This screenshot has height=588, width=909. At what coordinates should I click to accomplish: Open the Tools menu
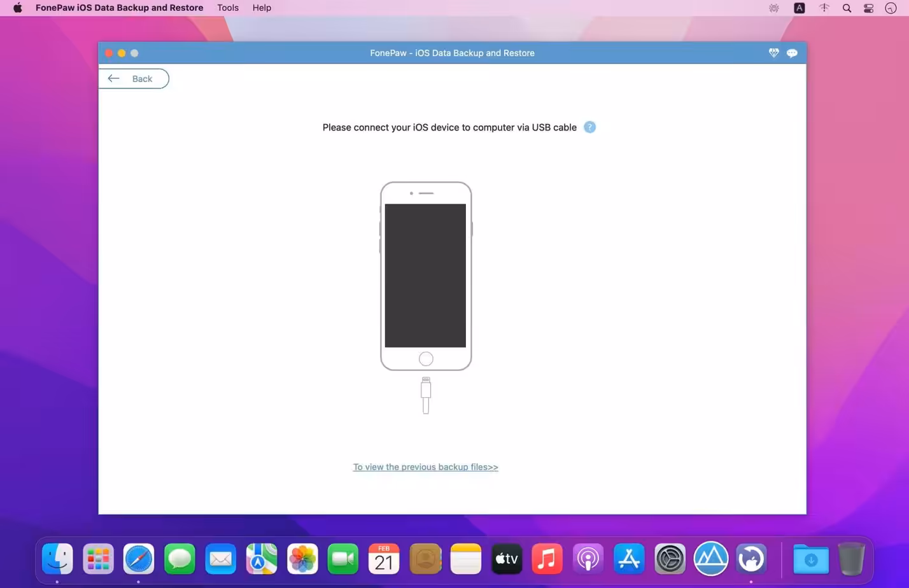click(x=228, y=8)
